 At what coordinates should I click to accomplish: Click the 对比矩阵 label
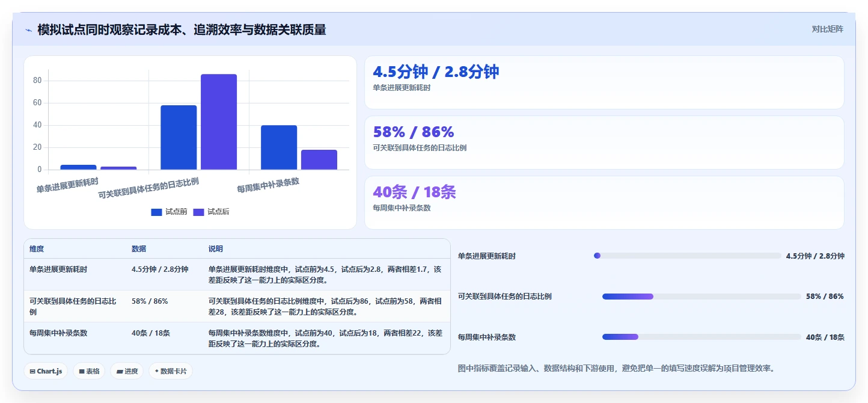(x=827, y=29)
